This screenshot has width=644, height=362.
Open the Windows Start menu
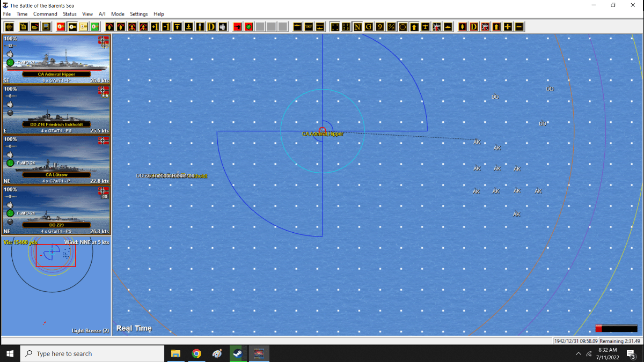pos(10,353)
